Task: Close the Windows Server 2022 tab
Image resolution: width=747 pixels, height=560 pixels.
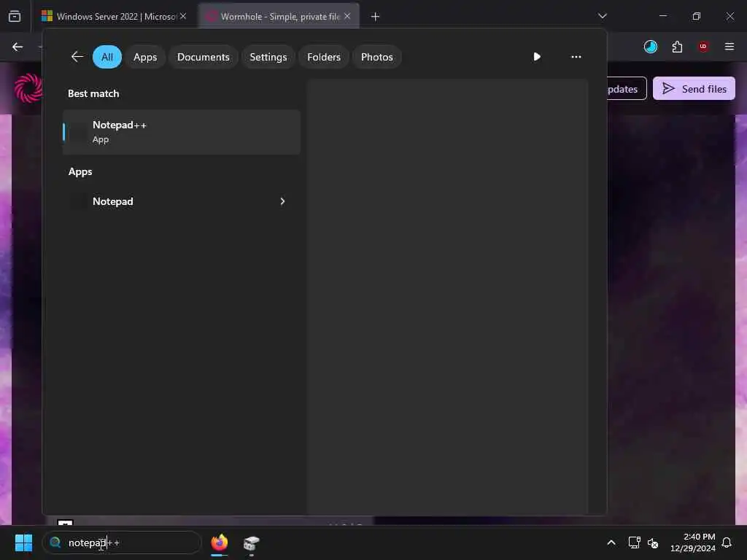Action: pos(183,16)
